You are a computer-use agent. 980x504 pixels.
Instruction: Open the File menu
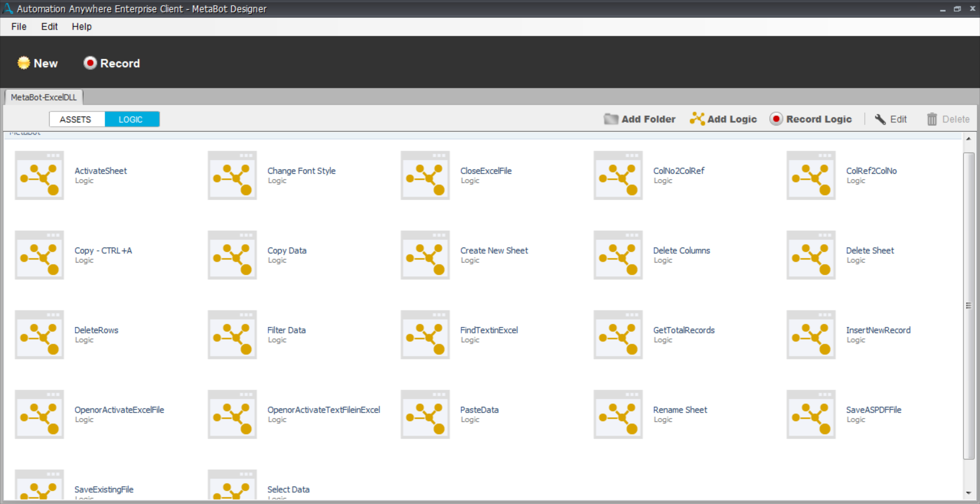(19, 27)
